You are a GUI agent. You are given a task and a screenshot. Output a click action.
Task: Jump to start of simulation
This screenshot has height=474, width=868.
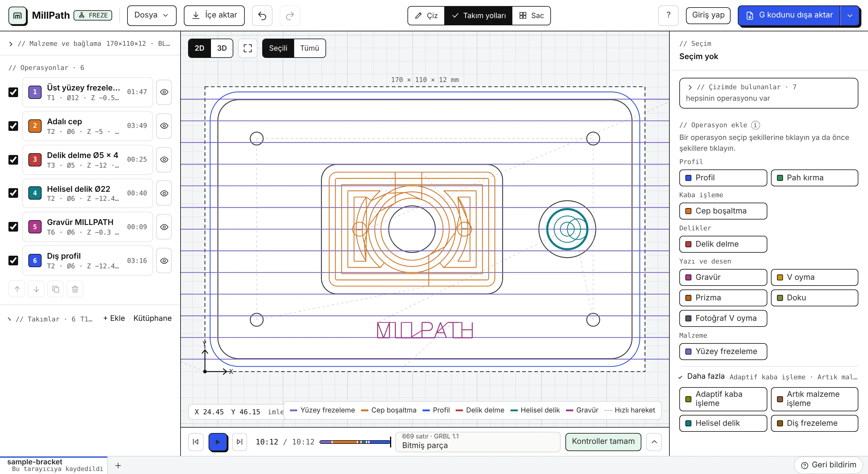click(196, 442)
